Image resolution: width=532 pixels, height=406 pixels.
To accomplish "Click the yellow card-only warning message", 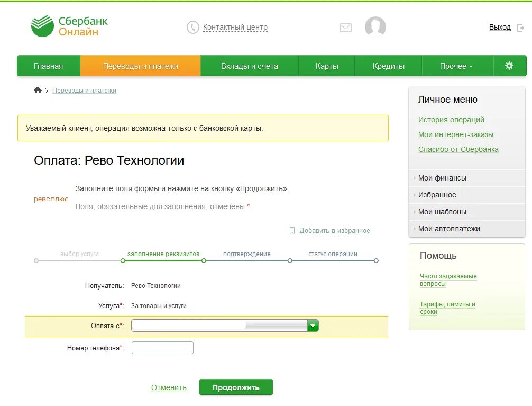I will 203,128.
